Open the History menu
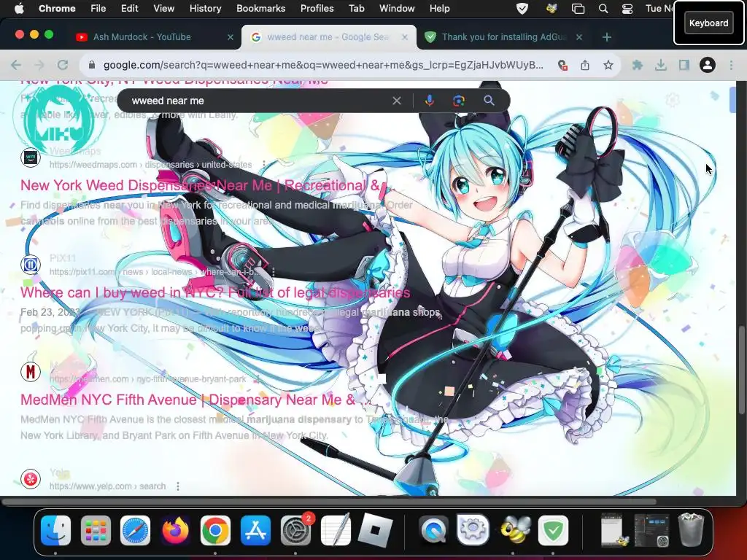 pyautogui.click(x=205, y=8)
